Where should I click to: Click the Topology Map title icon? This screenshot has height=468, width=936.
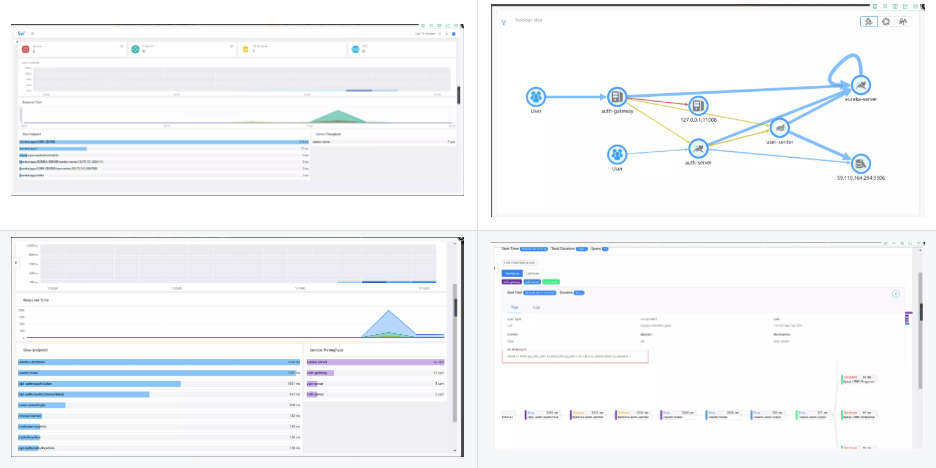coord(504,21)
